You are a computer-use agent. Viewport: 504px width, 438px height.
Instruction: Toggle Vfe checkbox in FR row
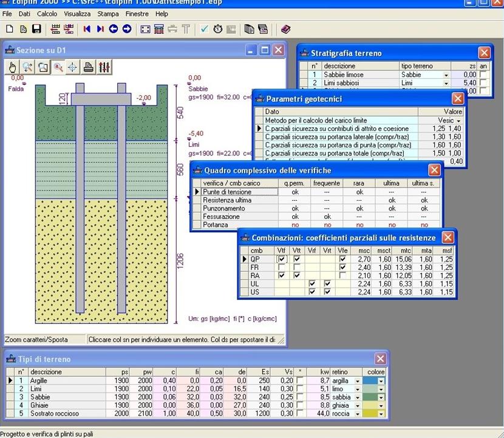(342, 268)
